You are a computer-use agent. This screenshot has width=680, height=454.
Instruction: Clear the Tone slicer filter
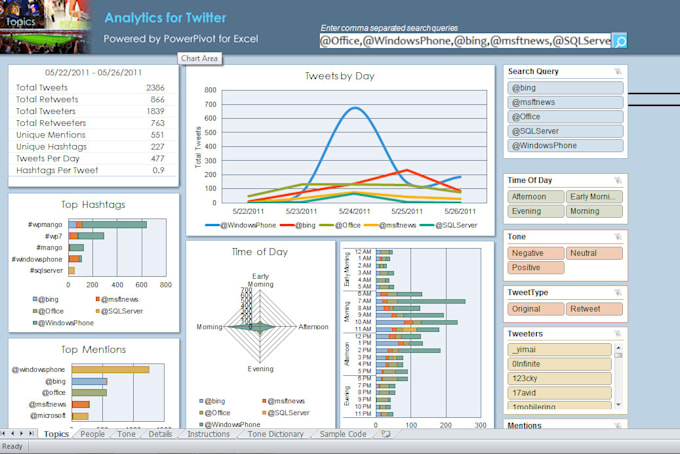click(618, 237)
